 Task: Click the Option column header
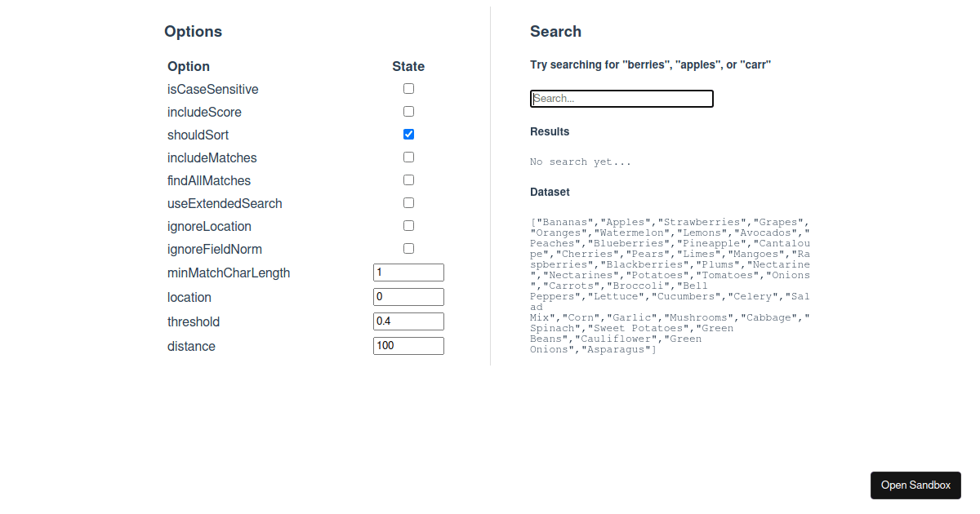[189, 67]
